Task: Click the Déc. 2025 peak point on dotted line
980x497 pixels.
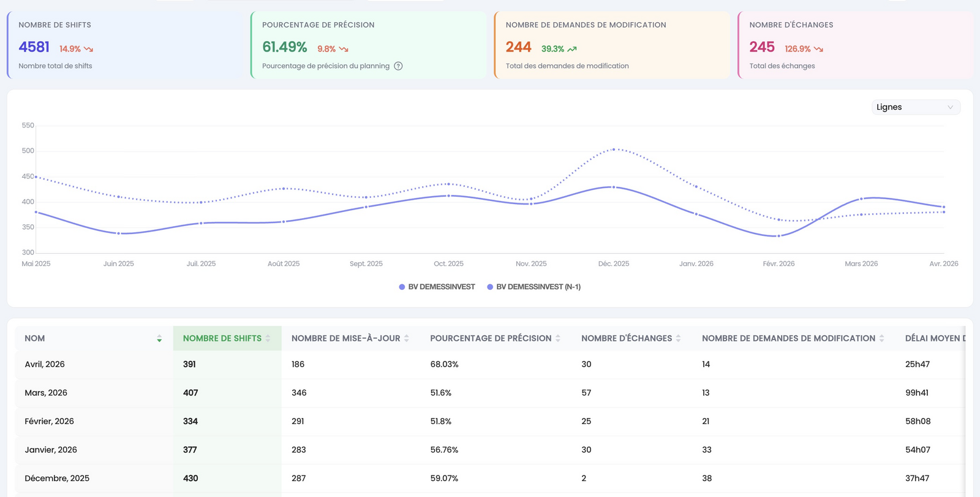Action: click(614, 149)
